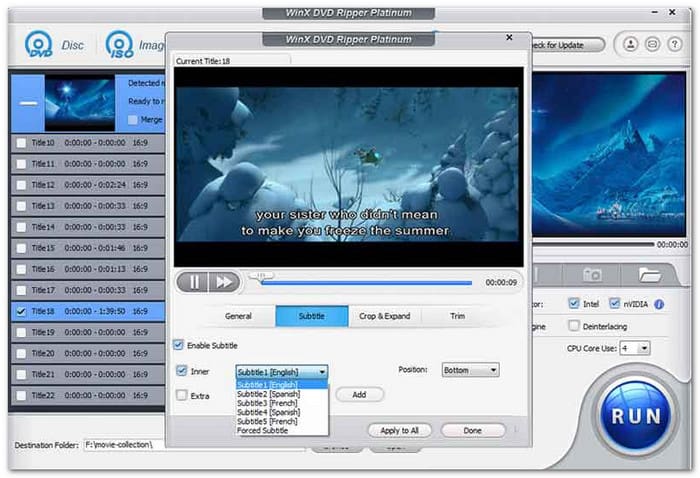This screenshot has width=700, height=478.
Task: Click the hardware accelerator info icon
Action: click(x=659, y=304)
